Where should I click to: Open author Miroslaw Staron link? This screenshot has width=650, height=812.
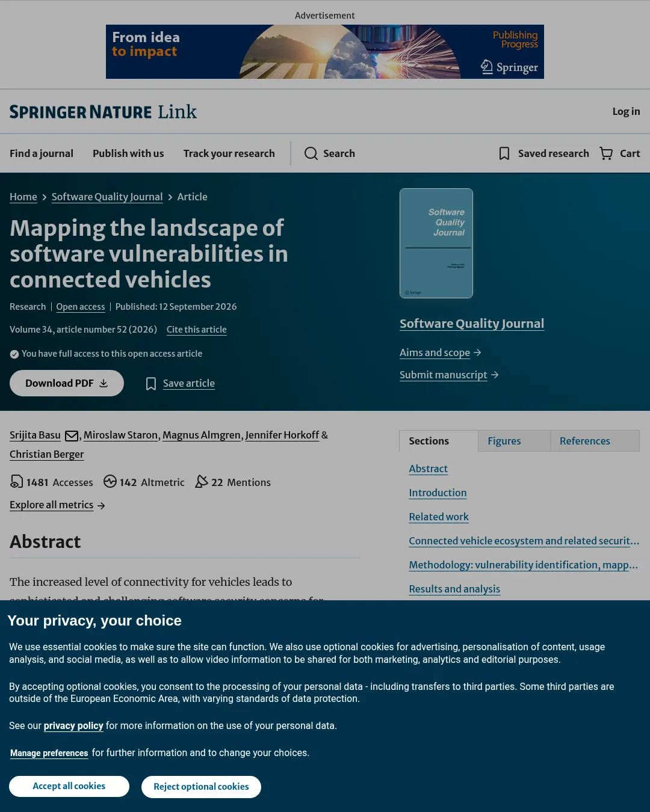[x=120, y=435]
